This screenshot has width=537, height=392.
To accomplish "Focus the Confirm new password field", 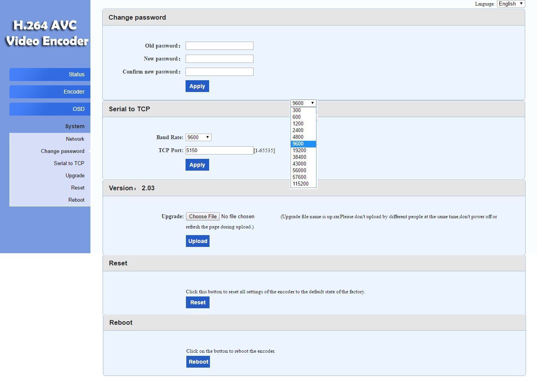I will [x=219, y=72].
